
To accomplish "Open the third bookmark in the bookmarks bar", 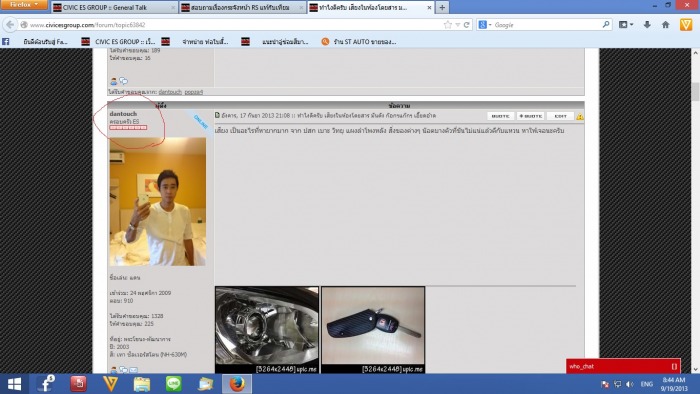I will pos(195,41).
